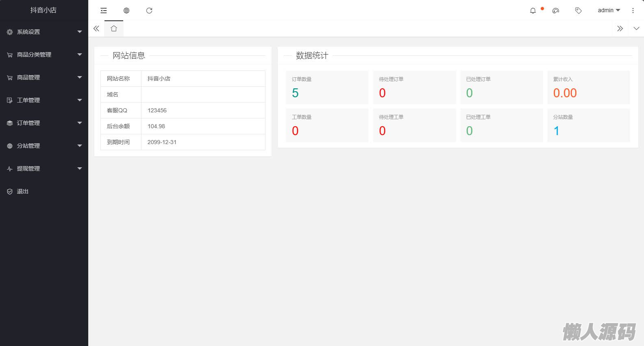Click the 订单管理 layers icon
This screenshot has width=644, height=346.
(x=10, y=123)
